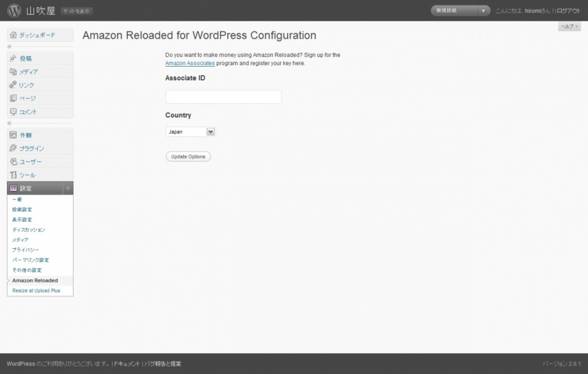Open the ツール tools menu
The height and width of the screenshot is (374, 588).
pyautogui.click(x=28, y=175)
